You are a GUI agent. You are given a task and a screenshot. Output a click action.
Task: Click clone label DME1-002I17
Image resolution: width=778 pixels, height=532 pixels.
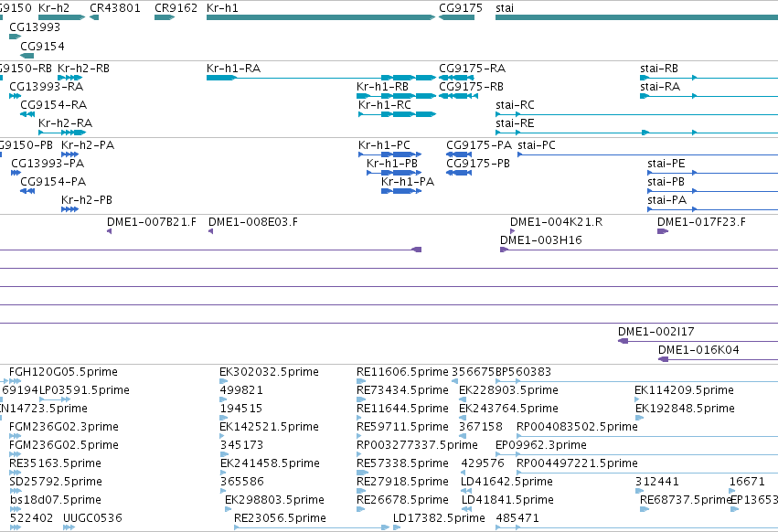(x=655, y=332)
